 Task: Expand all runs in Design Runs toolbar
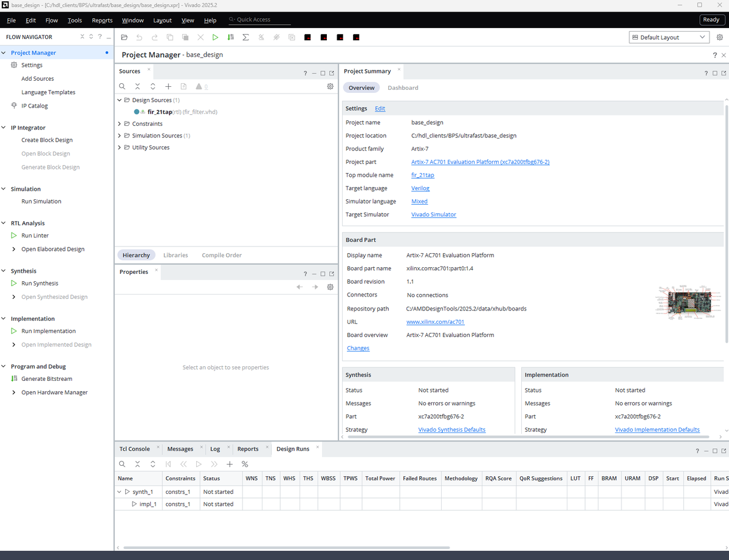(152, 464)
